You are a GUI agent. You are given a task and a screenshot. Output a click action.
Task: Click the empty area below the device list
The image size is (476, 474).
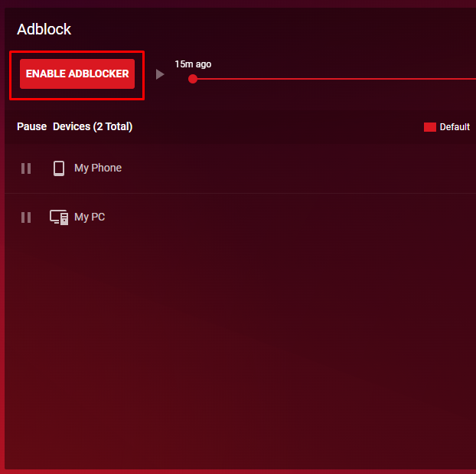point(237,345)
